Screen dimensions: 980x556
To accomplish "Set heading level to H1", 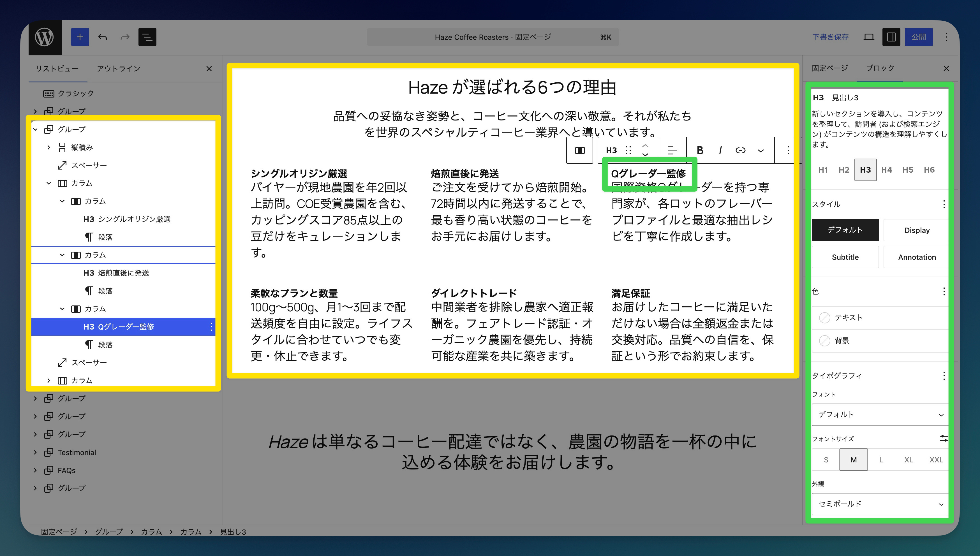I will point(823,170).
